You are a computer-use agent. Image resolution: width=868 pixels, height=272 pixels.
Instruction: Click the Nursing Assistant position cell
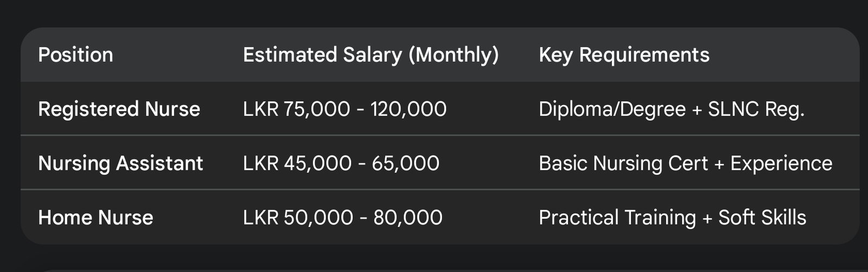[x=120, y=163]
